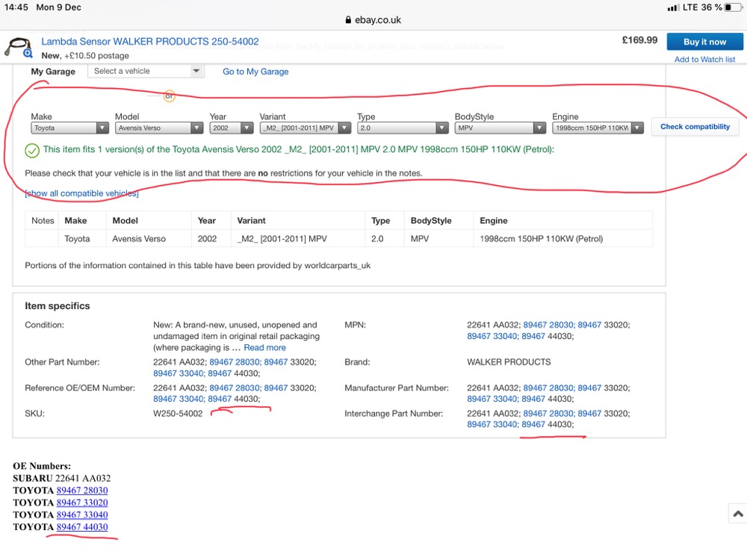Open the Lambda Sensor WALKER PRODUCTS title link
This screenshot has height=560, width=747.
(x=150, y=42)
